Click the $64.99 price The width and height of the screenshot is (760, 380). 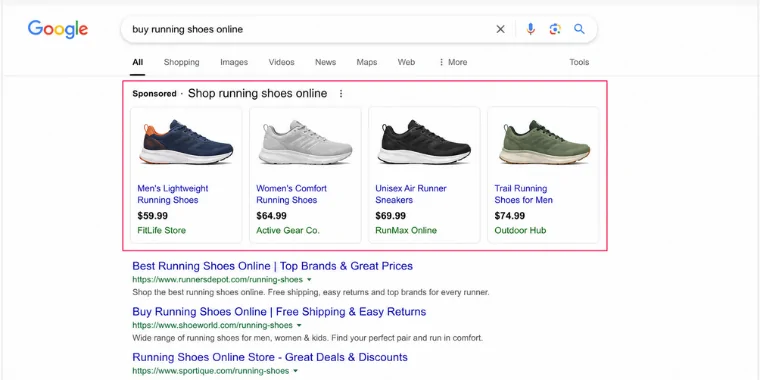[x=271, y=216]
